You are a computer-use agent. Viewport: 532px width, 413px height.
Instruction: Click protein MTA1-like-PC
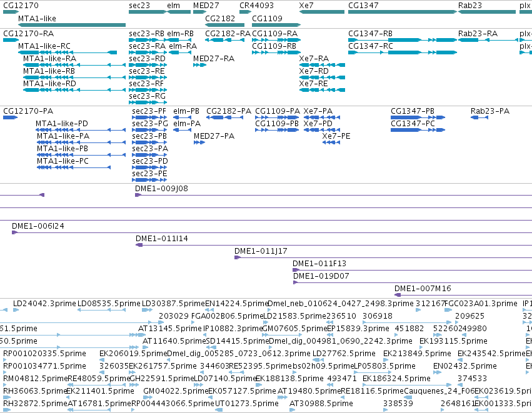pyautogui.click(x=74, y=167)
